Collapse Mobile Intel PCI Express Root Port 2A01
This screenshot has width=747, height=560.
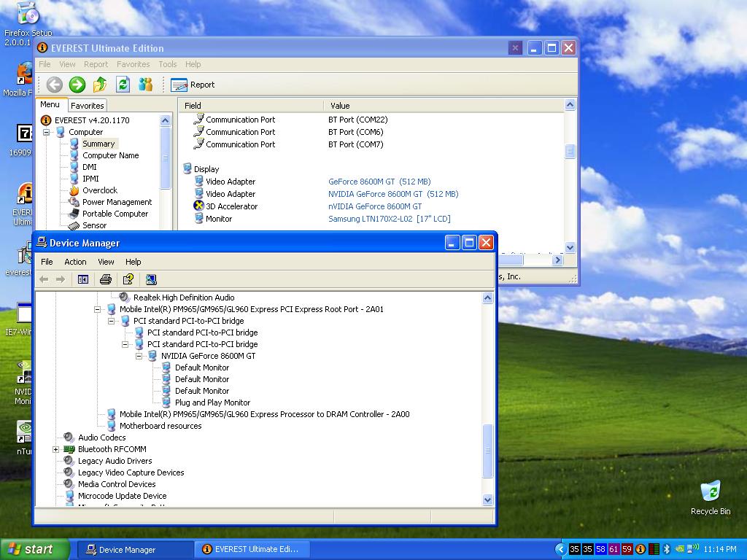pos(97,309)
